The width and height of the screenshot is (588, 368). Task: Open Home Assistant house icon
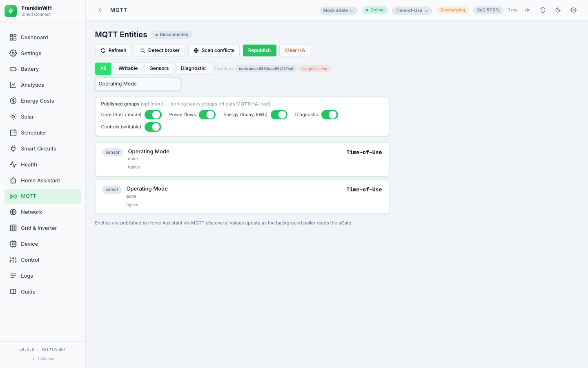click(x=13, y=181)
